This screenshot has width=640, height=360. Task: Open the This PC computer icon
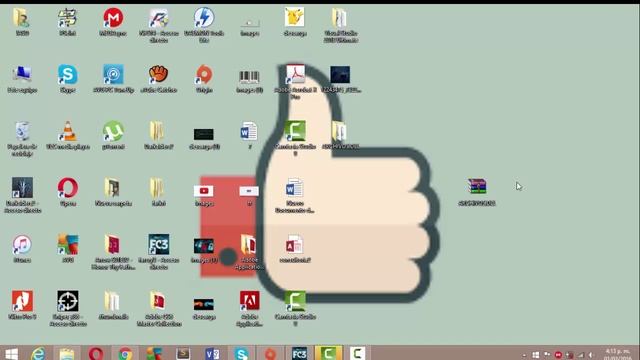click(22, 75)
